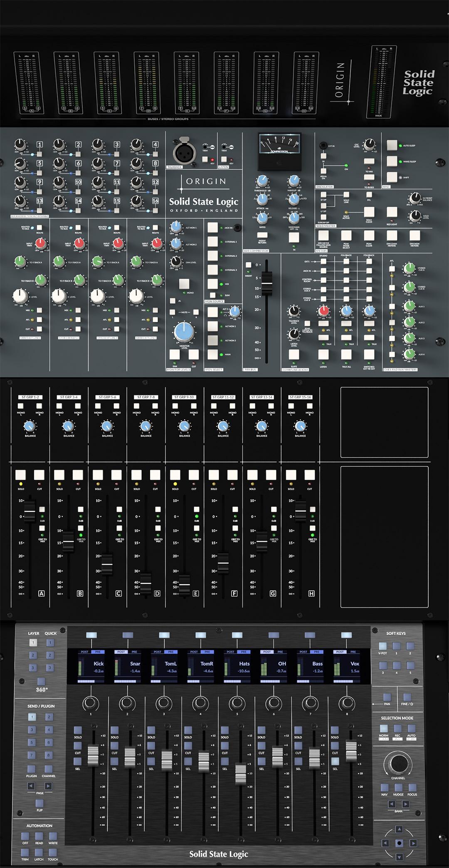
Task: Enable the Vox channel SEL button
Action: (335, 761)
